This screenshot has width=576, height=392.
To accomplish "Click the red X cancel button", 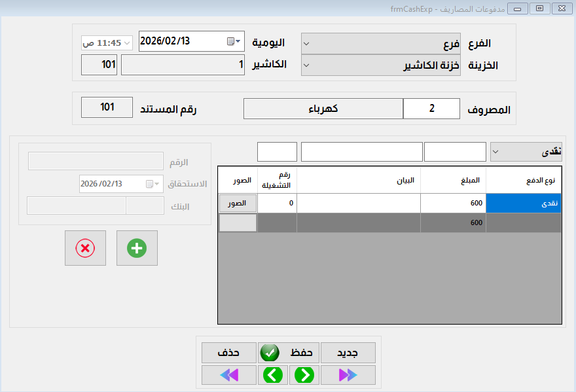I will point(85,248).
